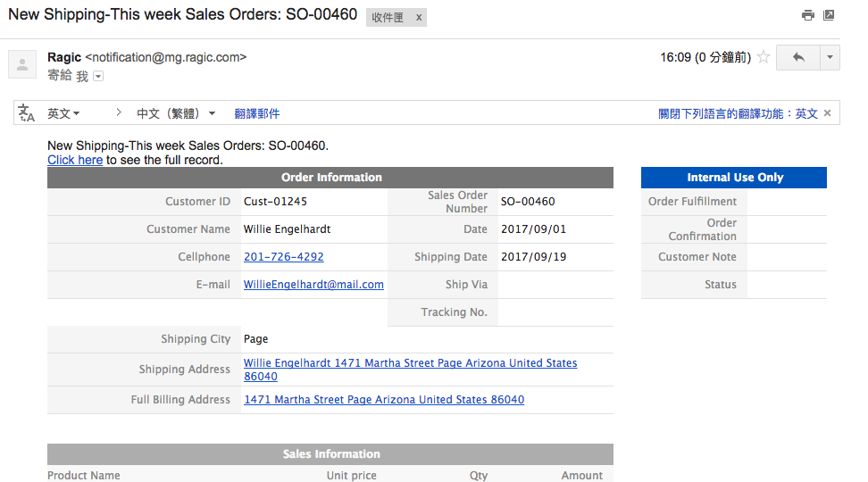Star this email from Ragic

pyautogui.click(x=764, y=58)
